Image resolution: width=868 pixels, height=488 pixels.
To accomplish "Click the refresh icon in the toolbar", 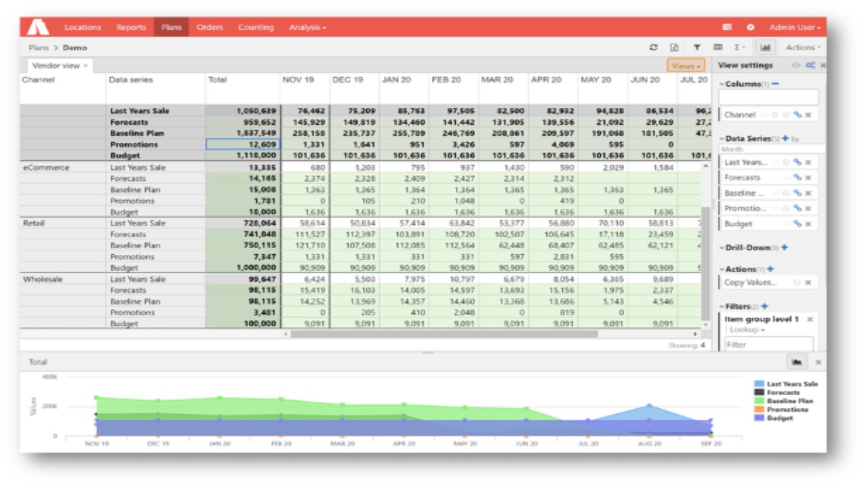I will pos(654,47).
